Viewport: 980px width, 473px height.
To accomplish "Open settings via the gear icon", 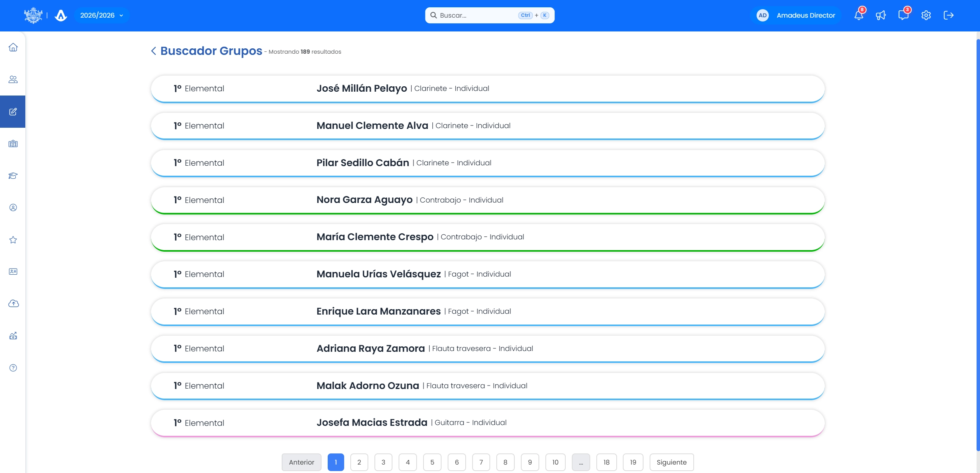I will pos(926,15).
